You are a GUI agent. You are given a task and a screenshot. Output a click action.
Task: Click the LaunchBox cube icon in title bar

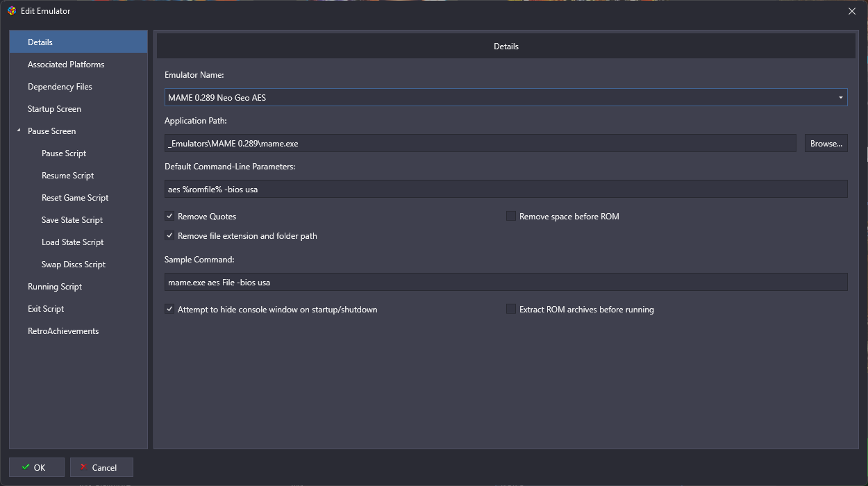click(12, 11)
